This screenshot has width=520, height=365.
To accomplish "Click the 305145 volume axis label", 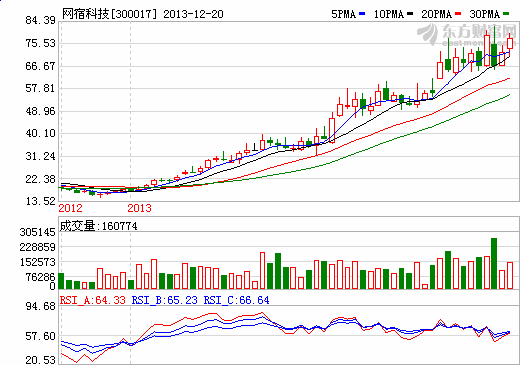I will [x=38, y=232].
